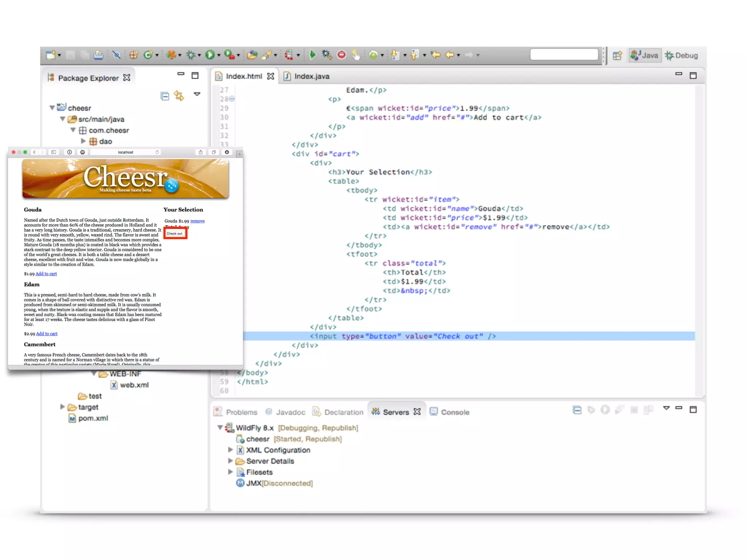Collapse the fold marker at line 28
Screen dimensions: 747x560
[232, 99]
